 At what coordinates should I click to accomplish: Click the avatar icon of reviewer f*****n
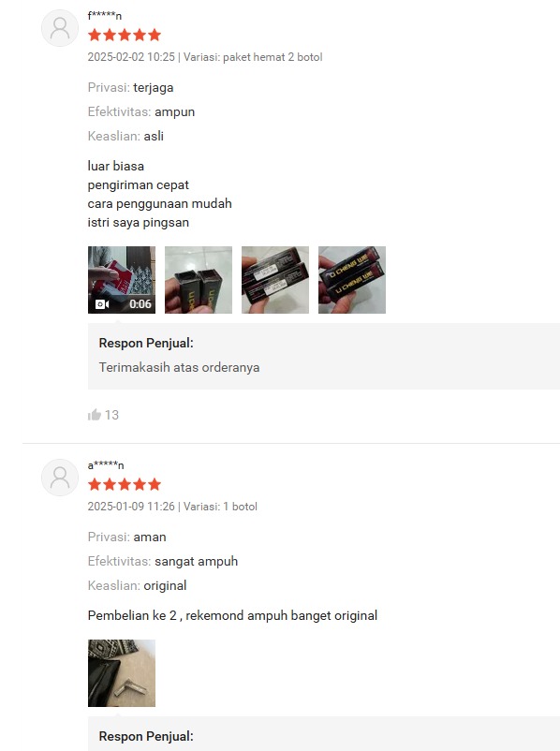(60, 28)
